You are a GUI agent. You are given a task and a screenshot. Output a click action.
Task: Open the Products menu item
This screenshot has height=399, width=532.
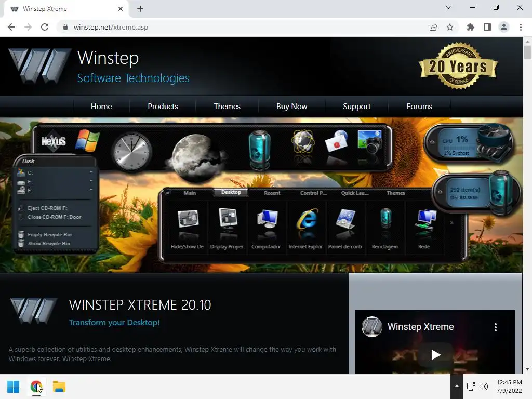(x=163, y=107)
